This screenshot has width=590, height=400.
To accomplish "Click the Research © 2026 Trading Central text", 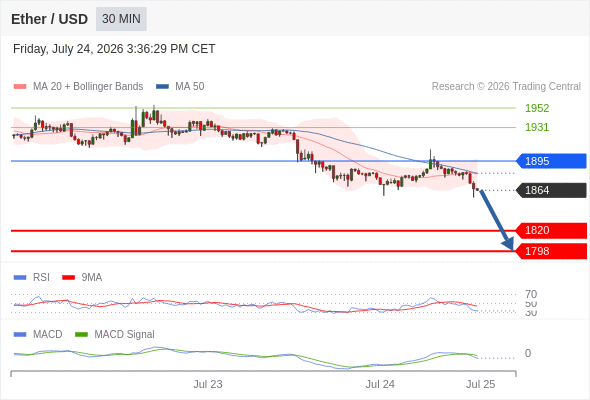I will (506, 87).
